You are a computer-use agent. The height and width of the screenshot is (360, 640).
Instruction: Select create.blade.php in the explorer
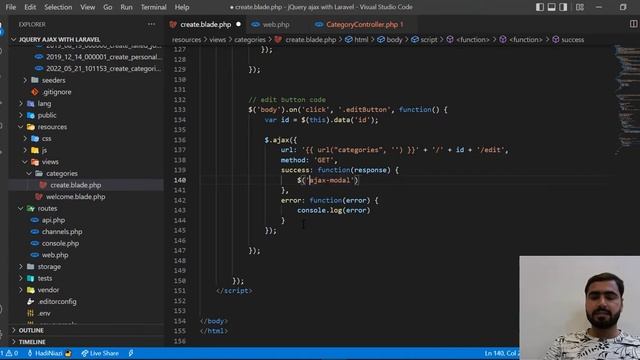(x=76, y=185)
